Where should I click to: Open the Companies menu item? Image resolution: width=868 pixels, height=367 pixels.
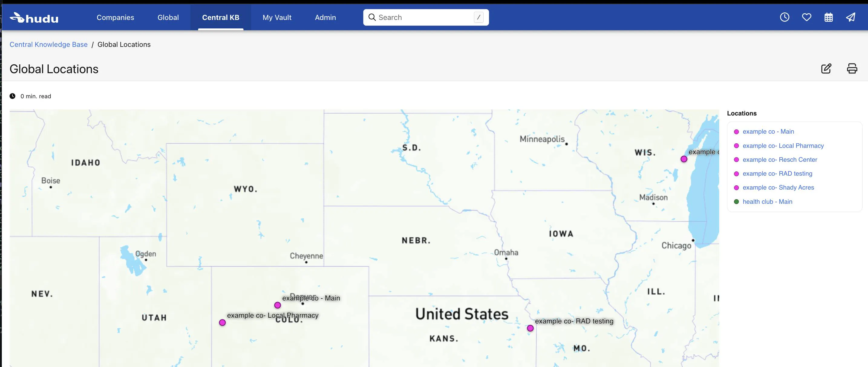pyautogui.click(x=115, y=18)
